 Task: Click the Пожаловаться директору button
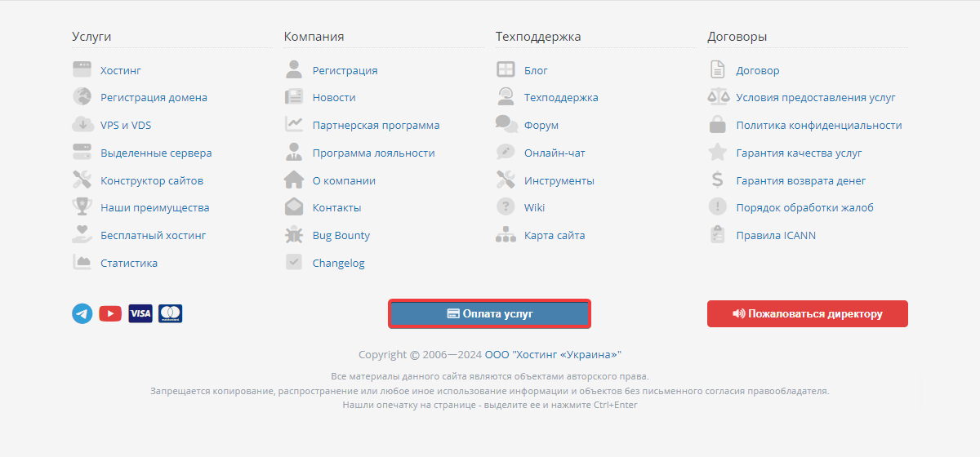pos(808,313)
